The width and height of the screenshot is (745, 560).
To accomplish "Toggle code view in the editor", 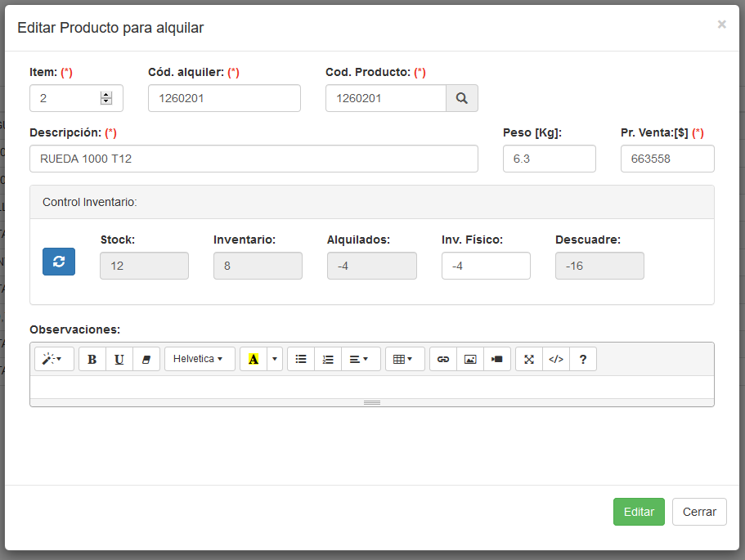I will pyautogui.click(x=556, y=359).
